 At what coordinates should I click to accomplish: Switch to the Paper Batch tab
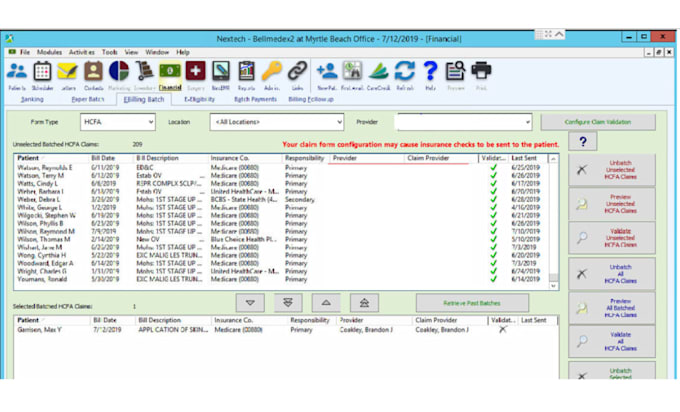coord(88,99)
